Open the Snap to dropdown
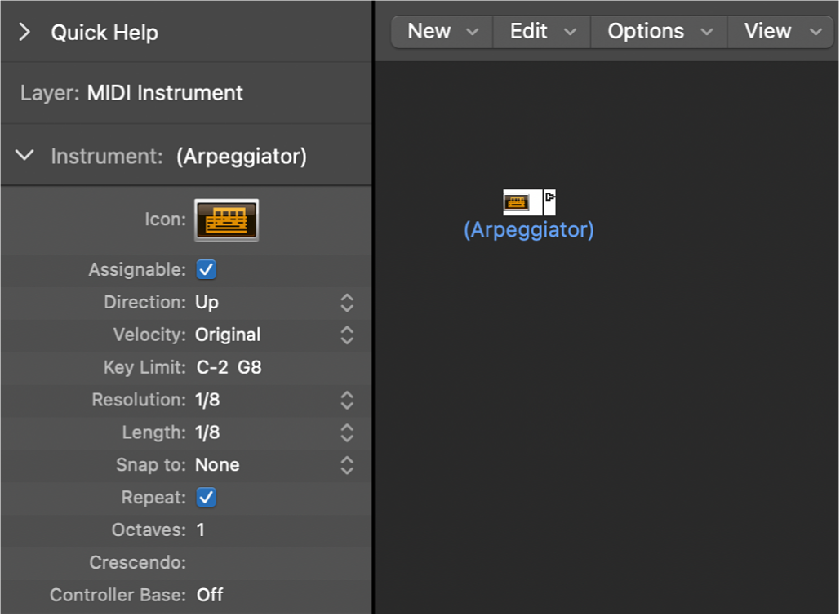 [346, 465]
